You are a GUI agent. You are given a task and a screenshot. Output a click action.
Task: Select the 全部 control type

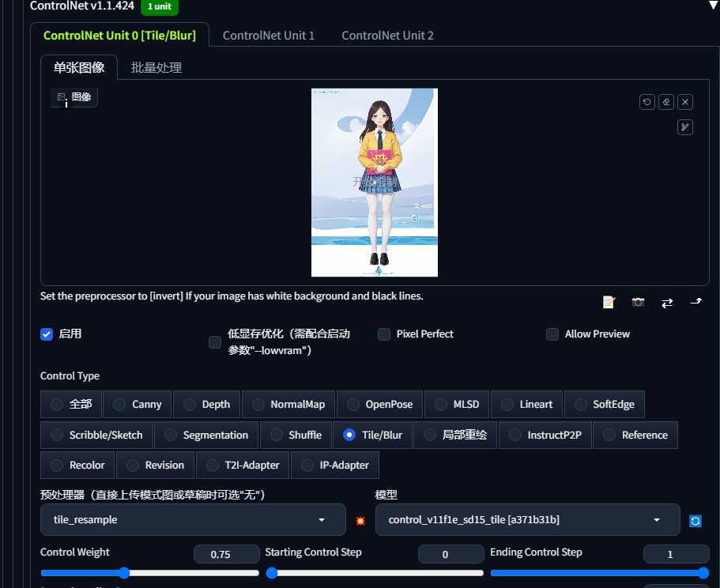[71, 405]
